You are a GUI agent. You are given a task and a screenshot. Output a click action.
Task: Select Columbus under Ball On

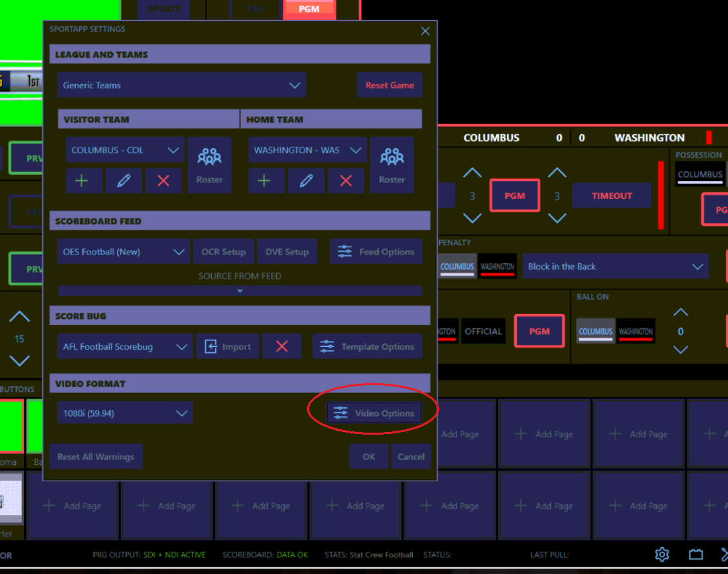(595, 332)
